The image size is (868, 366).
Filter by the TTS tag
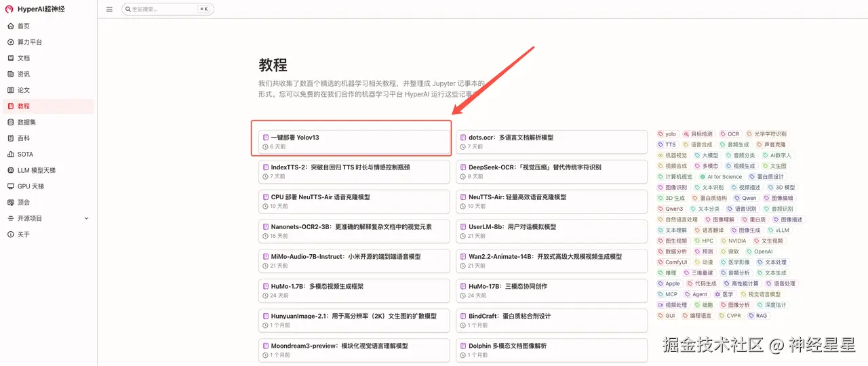click(667, 145)
